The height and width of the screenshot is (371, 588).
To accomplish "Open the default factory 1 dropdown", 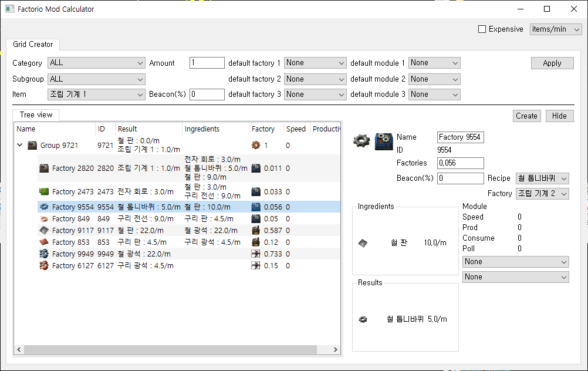I will [x=315, y=63].
